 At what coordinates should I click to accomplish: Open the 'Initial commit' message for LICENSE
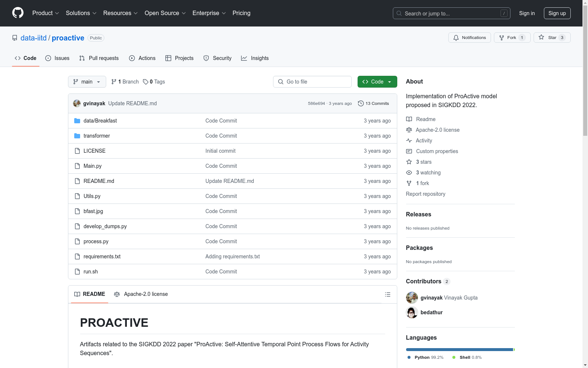220,151
